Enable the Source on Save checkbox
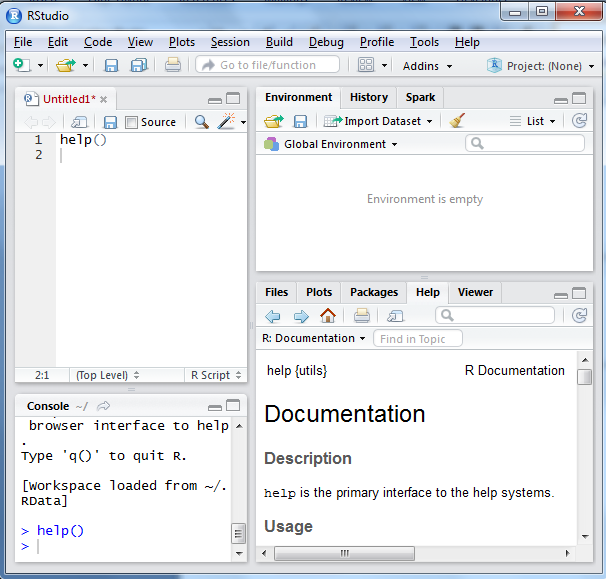 click(x=131, y=122)
